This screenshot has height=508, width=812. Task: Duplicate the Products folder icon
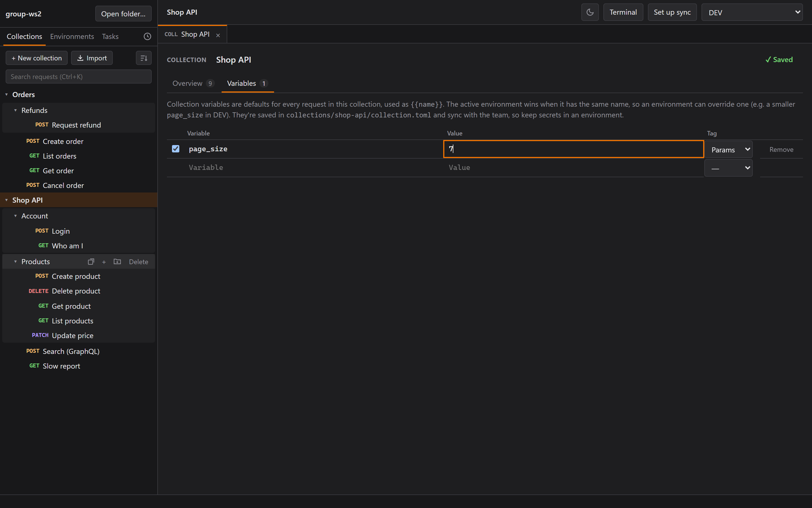click(91, 262)
